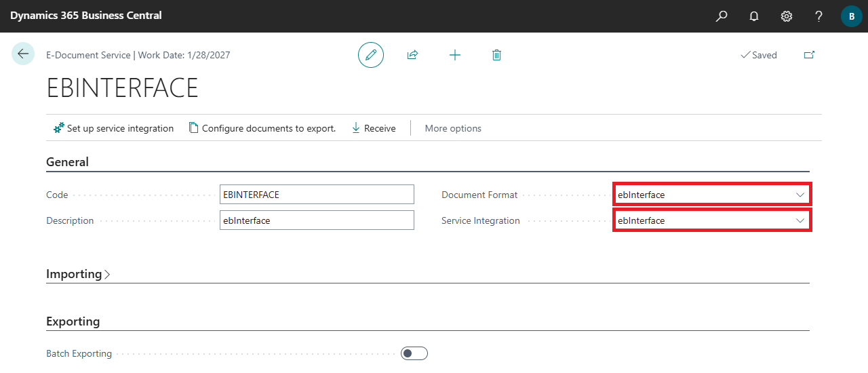Open page in new window icon
Viewport: 868px width, 373px height.
(x=809, y=55)
